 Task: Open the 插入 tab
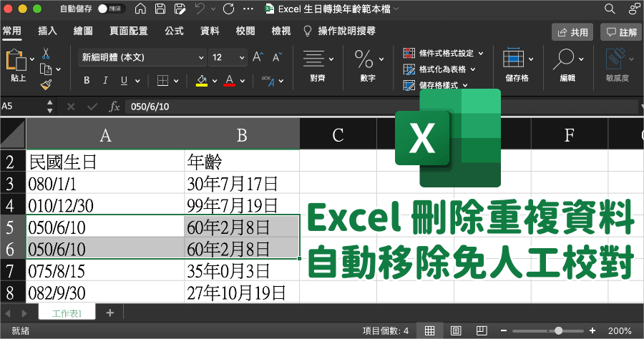(x=47, y=31)
